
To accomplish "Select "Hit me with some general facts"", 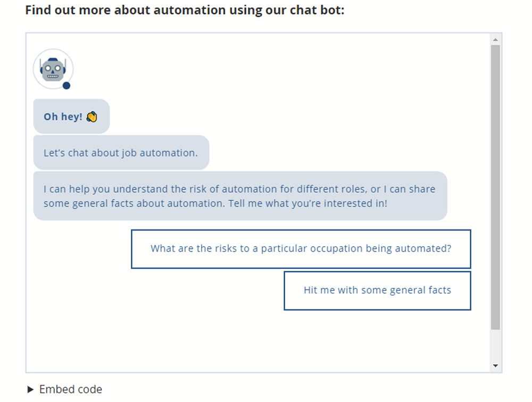I will click(377, 290).
